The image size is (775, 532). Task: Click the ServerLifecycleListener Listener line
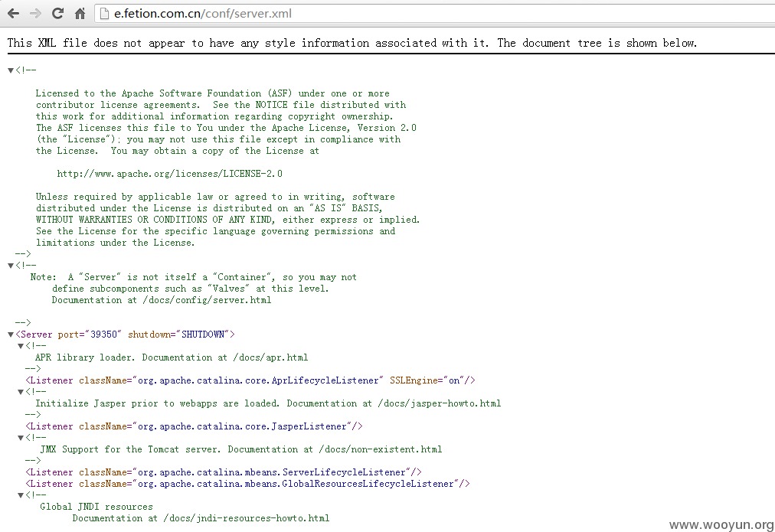pos(224,472)
